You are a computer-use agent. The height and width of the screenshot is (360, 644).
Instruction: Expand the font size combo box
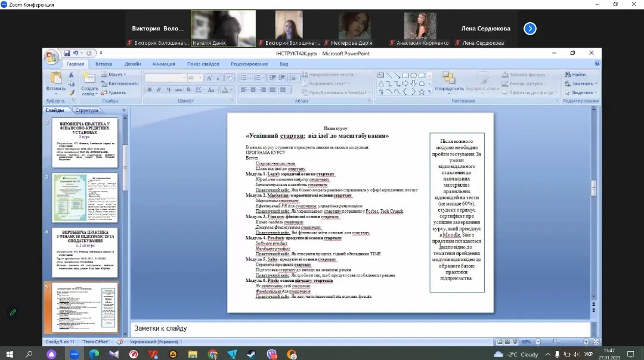point(200,78)
